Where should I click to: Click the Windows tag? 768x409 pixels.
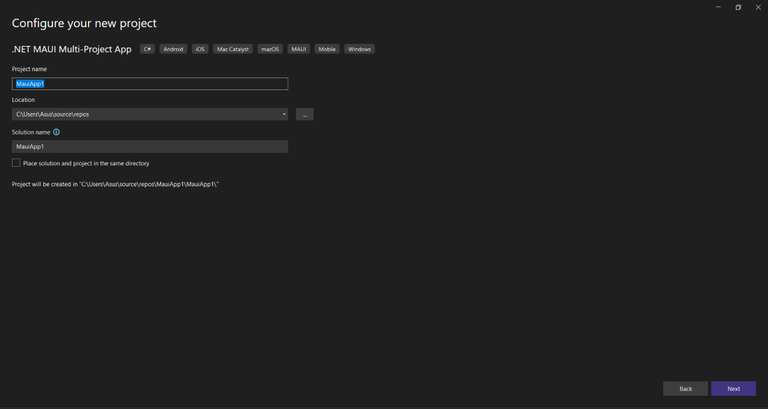coord(359,49)
